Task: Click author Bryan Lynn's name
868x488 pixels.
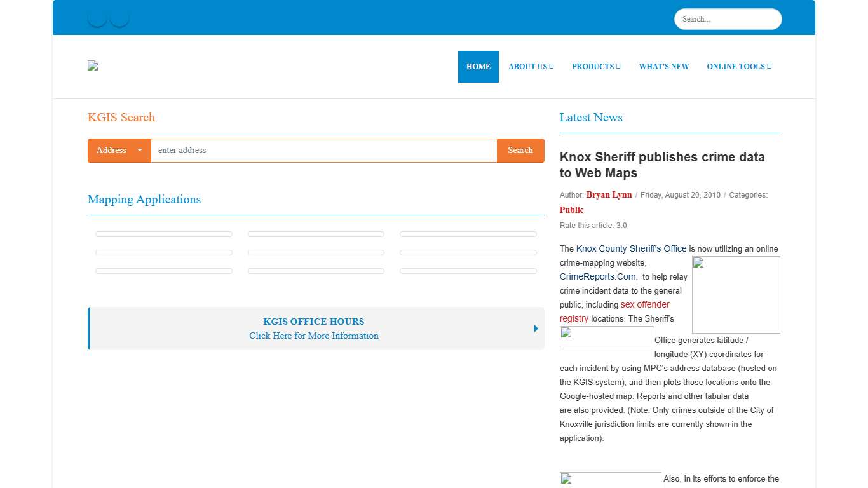Action: [x=608, y=194]
